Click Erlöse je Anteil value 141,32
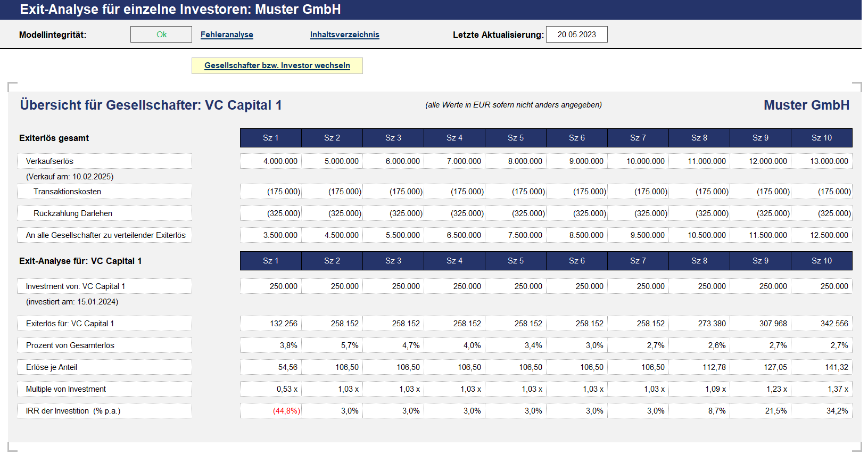868x462 pixels. point(822,367)
